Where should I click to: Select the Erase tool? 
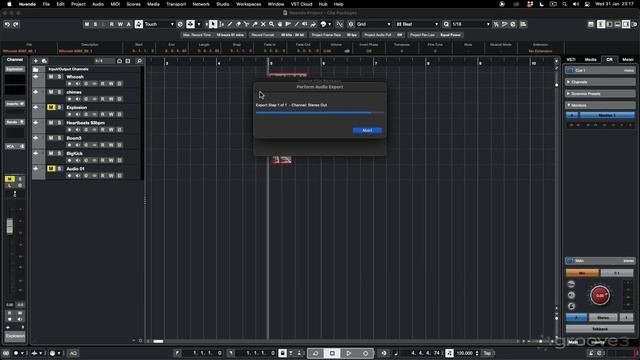click(x=238, y=24)
